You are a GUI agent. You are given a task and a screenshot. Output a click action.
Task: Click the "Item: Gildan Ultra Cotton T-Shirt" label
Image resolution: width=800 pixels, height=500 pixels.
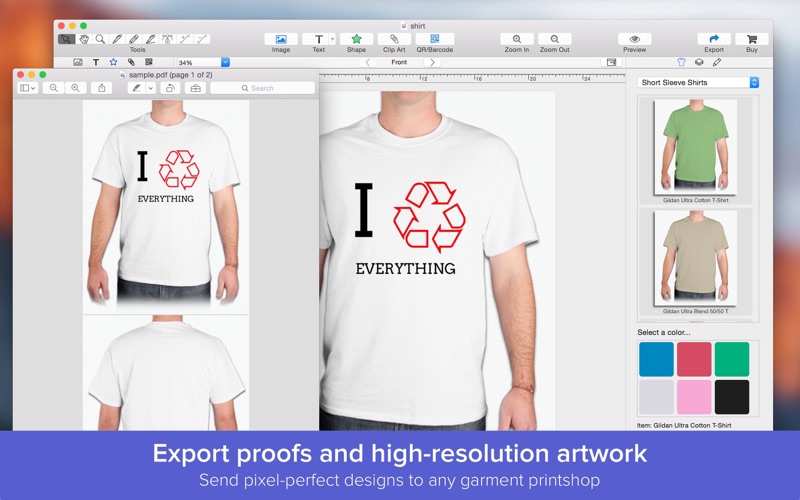pyautogui.click(x=684, y=425)
